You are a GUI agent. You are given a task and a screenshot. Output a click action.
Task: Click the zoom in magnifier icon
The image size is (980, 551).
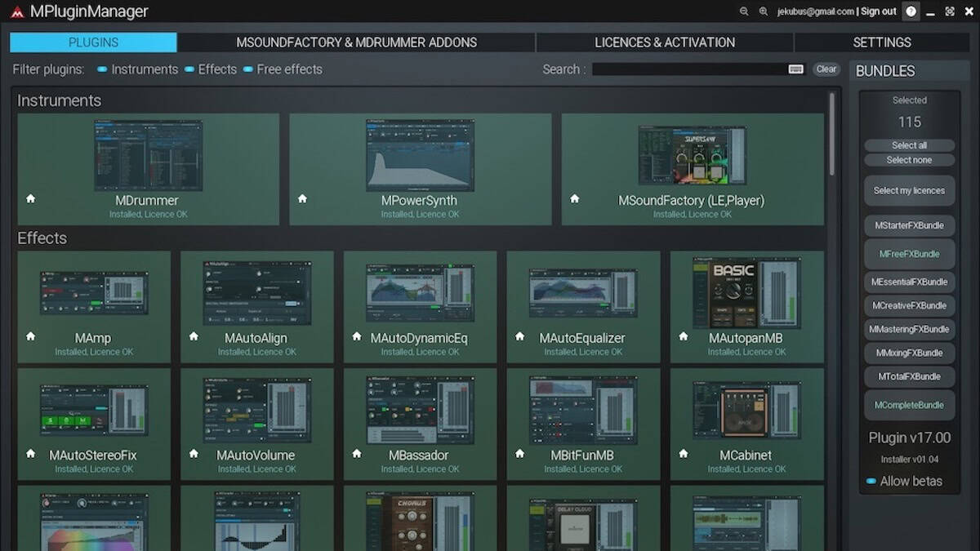(764, 11)
